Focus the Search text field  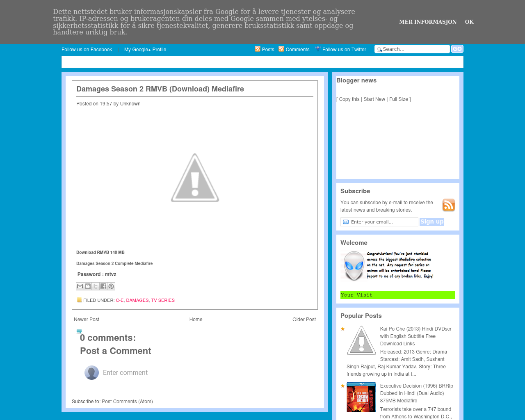click(415, 49)
